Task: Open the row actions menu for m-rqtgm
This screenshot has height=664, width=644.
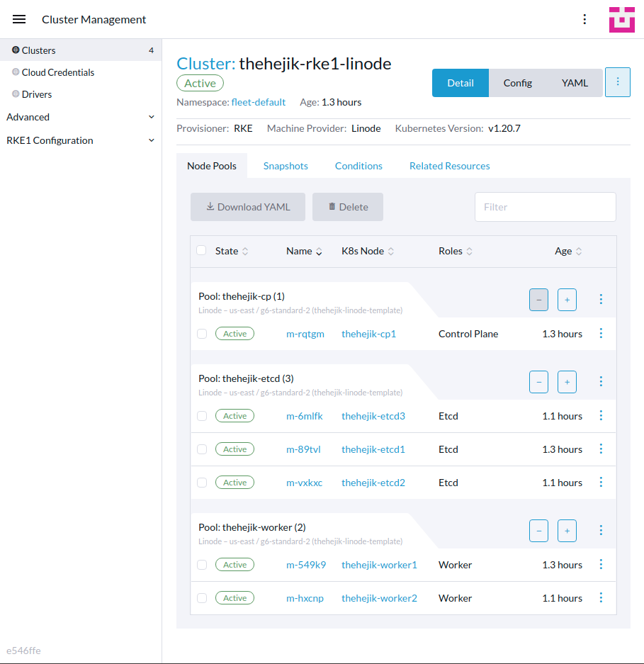Action: click(601, 333)
